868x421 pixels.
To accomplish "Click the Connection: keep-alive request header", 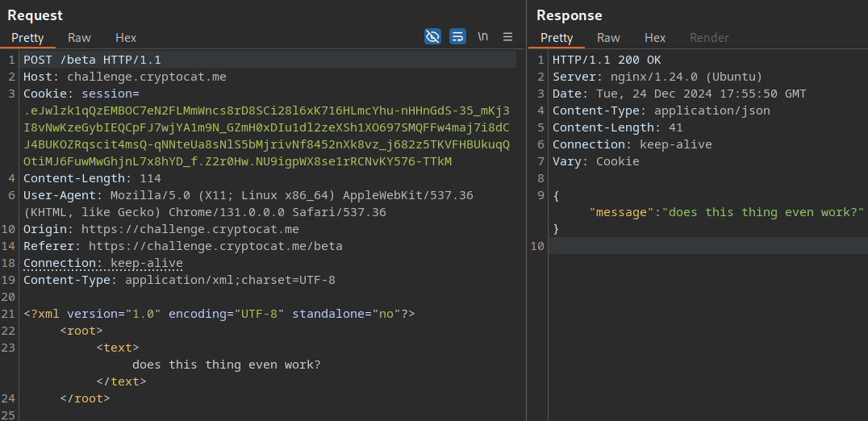I will (x=103, y=264).
